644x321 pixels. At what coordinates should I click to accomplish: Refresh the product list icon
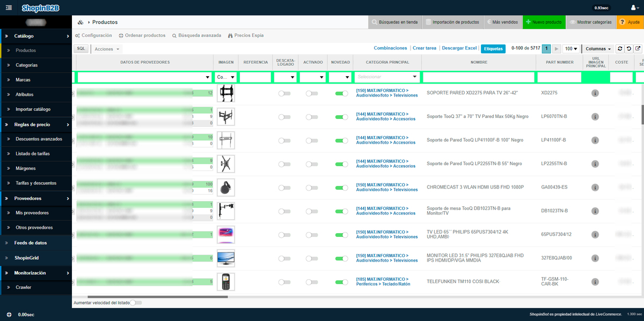pos(620,49)
